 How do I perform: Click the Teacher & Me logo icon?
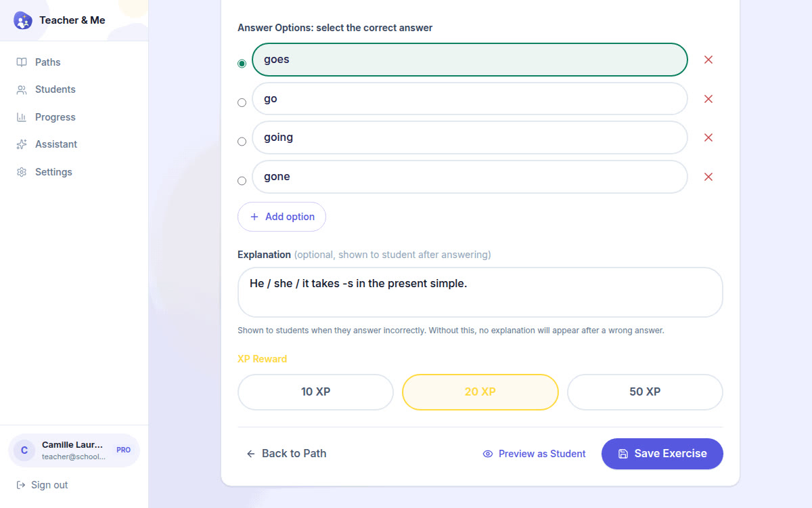tap(23, 20)
